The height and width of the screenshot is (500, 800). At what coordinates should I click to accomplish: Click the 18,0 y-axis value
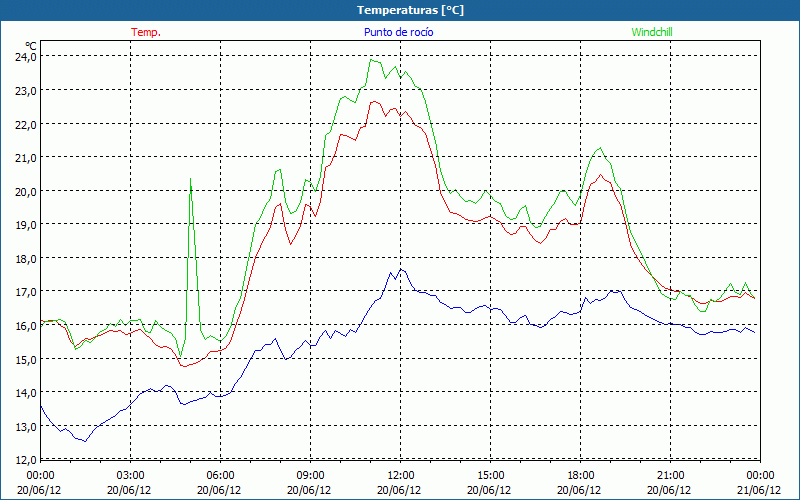click(26, 258)
